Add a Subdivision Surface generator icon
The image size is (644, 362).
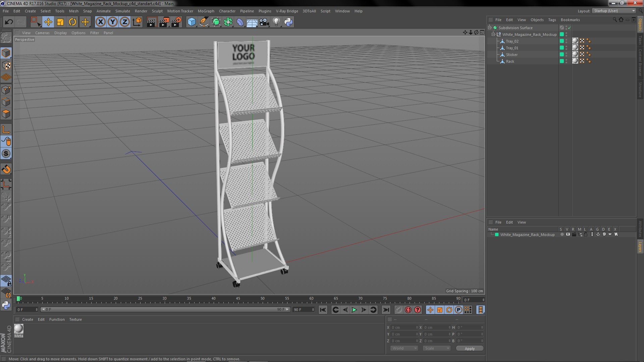(216, 22)
